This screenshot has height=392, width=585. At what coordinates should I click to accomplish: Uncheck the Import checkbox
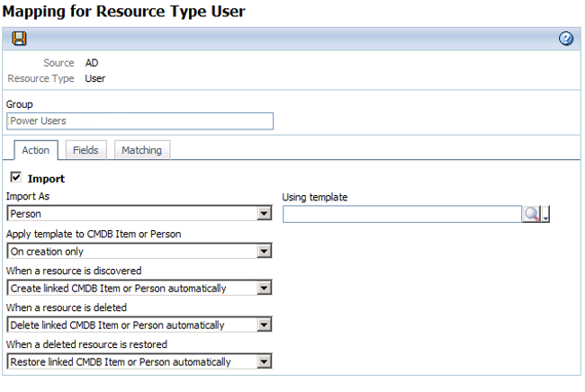[15, 178]
